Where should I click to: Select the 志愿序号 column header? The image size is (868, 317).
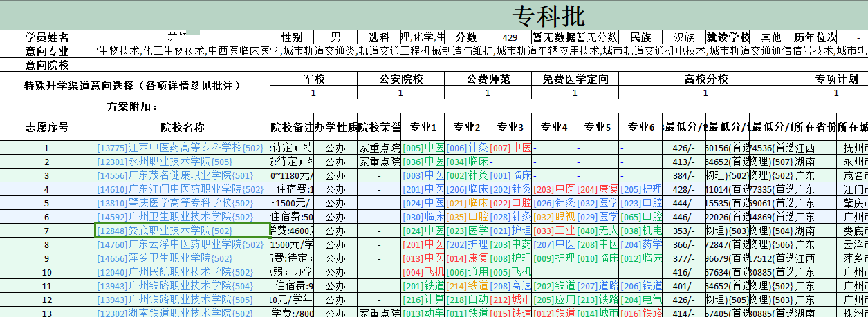(x=47, y=127)
